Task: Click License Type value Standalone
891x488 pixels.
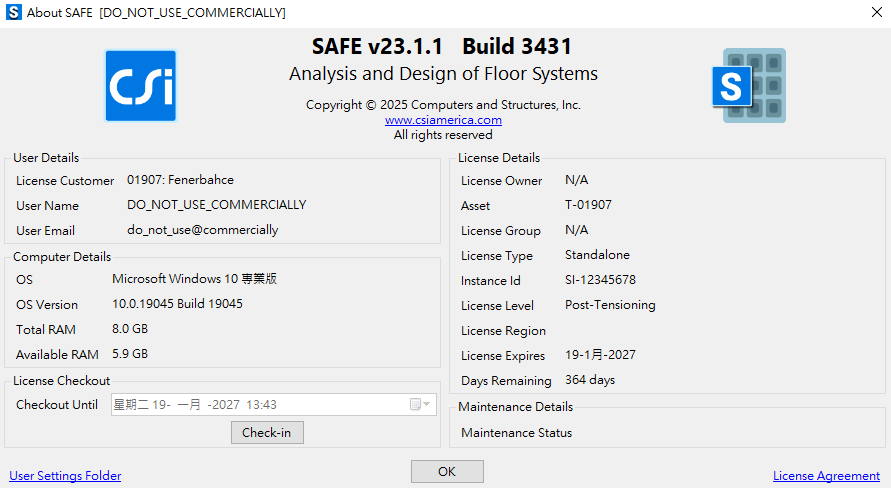Action: click(x=597, y=255)
